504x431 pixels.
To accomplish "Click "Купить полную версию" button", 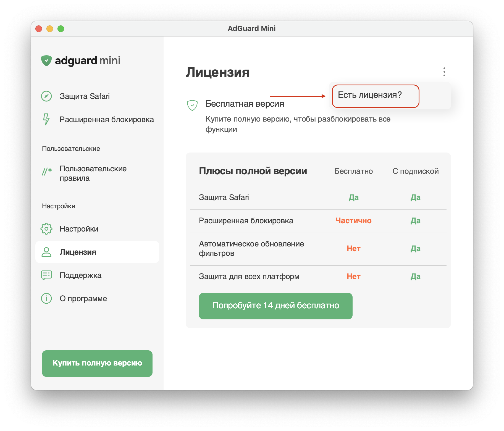I will (97, 363).
